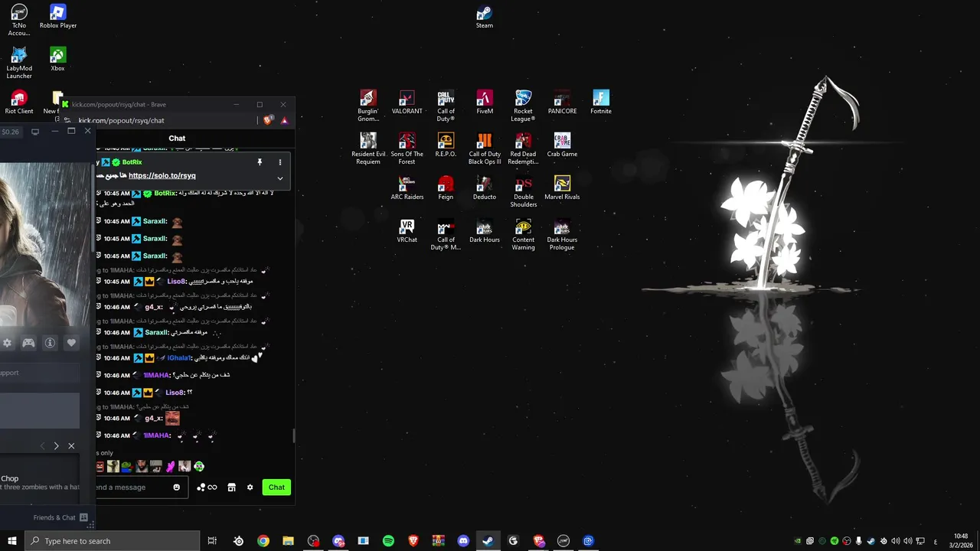Launch VALORANT from the desktop
Viewport: 980px width, 551px height.
click(x=407, y=103)
